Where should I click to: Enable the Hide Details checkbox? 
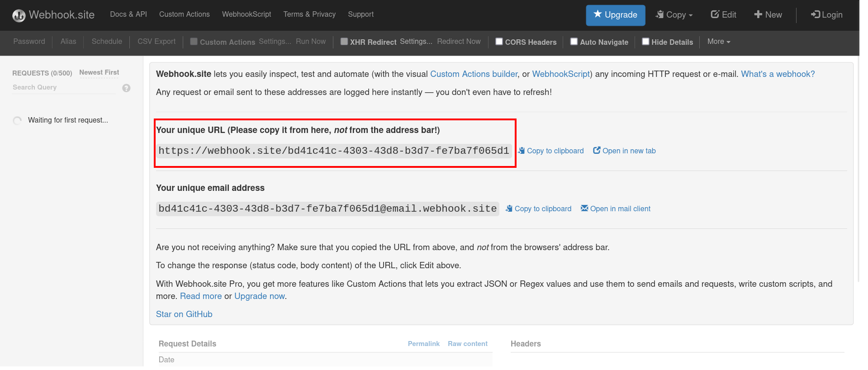tap(645, 42)
